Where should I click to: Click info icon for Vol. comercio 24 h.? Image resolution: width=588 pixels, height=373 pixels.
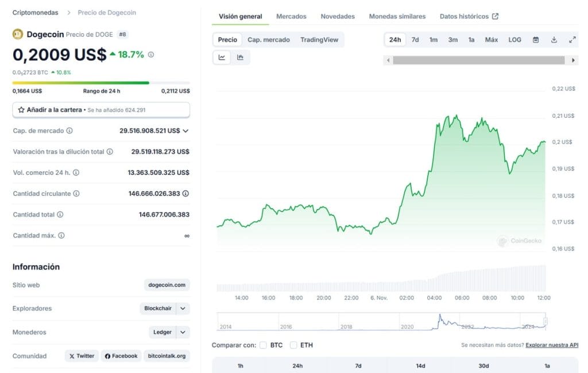point(76,172)
